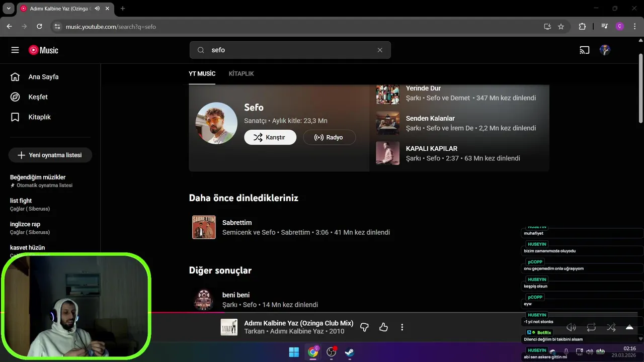Open the account avatar menu
Viewport: 644px width, 362px height.
click(605, 50)
